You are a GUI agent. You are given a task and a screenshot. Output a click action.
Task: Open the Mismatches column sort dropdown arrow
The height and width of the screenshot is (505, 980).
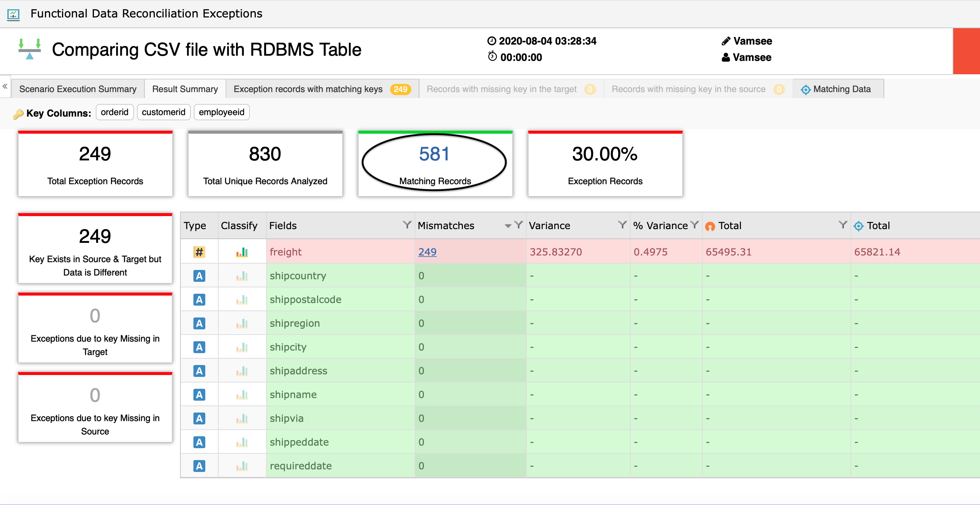click(x=507, y=226)
